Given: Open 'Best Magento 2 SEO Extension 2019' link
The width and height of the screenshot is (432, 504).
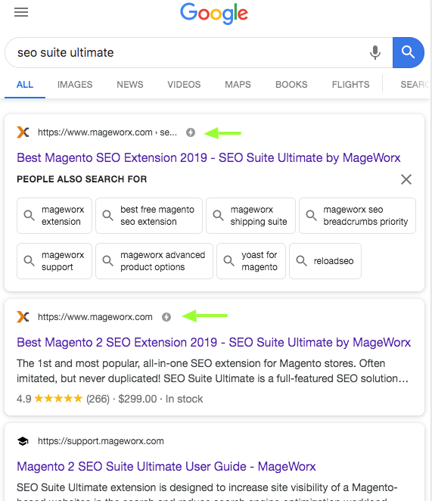Looking at the screenshot, I should click(x=214, y=343).
